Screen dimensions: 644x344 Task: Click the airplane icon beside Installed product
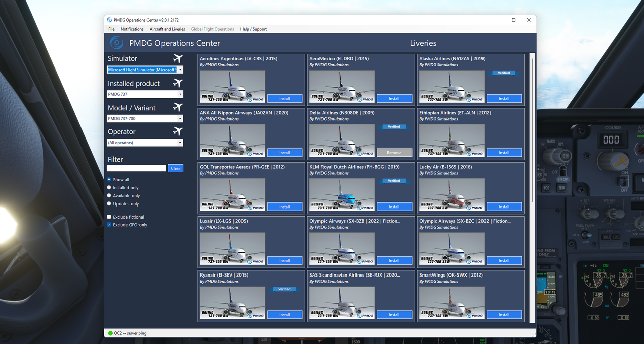click(177, 83)
